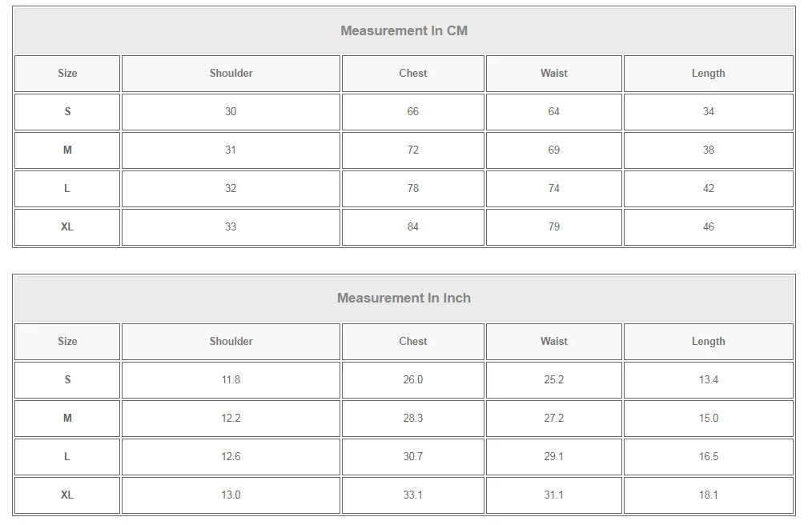Click the shoulder value 33 cell
The width and height of the screenshot is (812, 525).
[231, 226]
